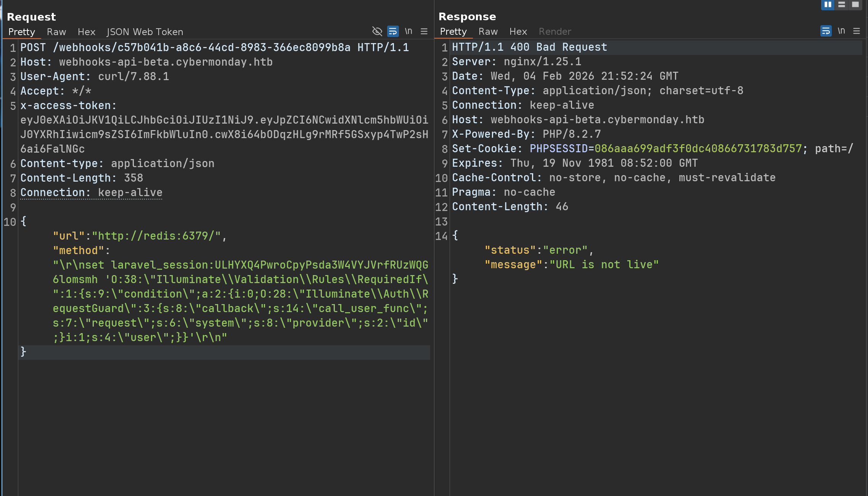Click the PHPSESSID cookie value in response

click(x=698, y=149)
